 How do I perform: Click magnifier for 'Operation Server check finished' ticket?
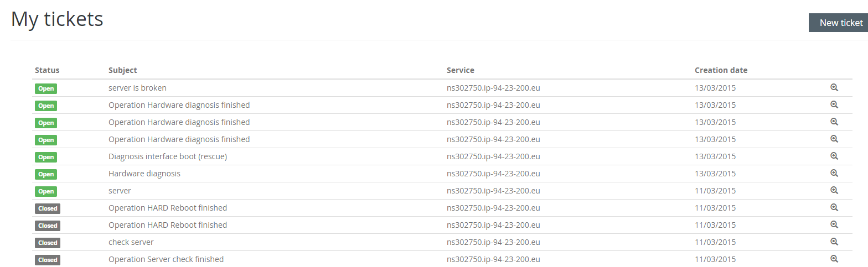click(x=834, y=259)
